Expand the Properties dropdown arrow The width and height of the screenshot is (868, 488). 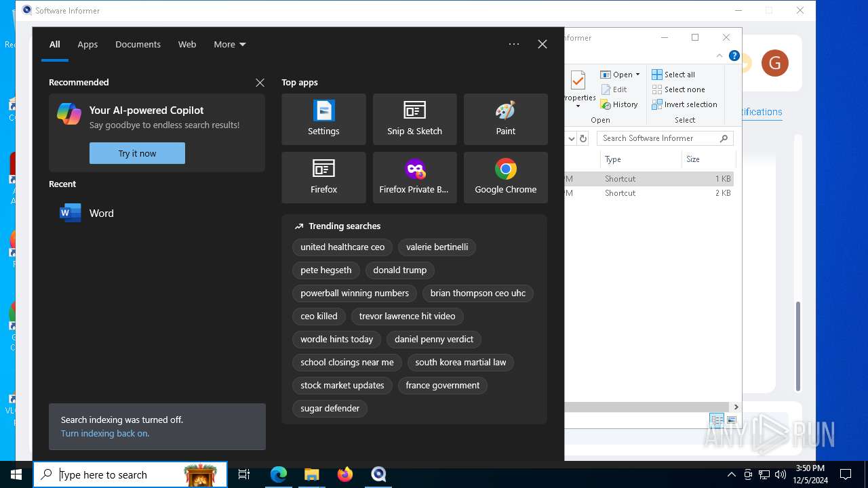[x=578, y=106]
